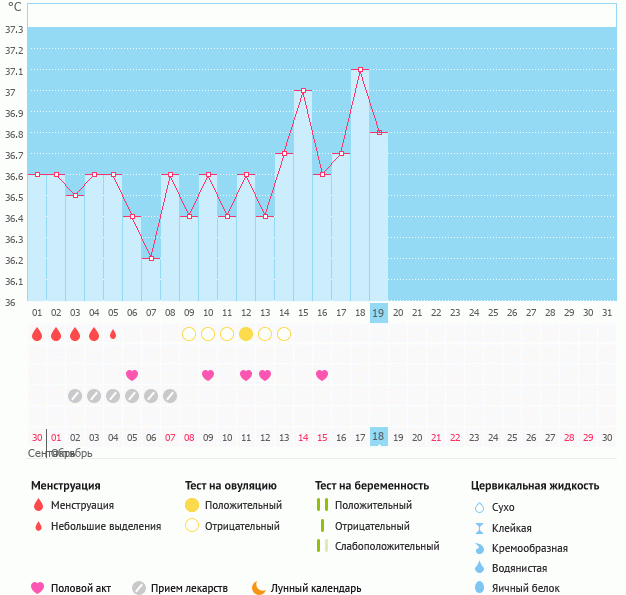The width and height of the screenshot is (626, 595).
Task: Click the empty ovulation test circle on day 09
Action: (x=189, y=334)
